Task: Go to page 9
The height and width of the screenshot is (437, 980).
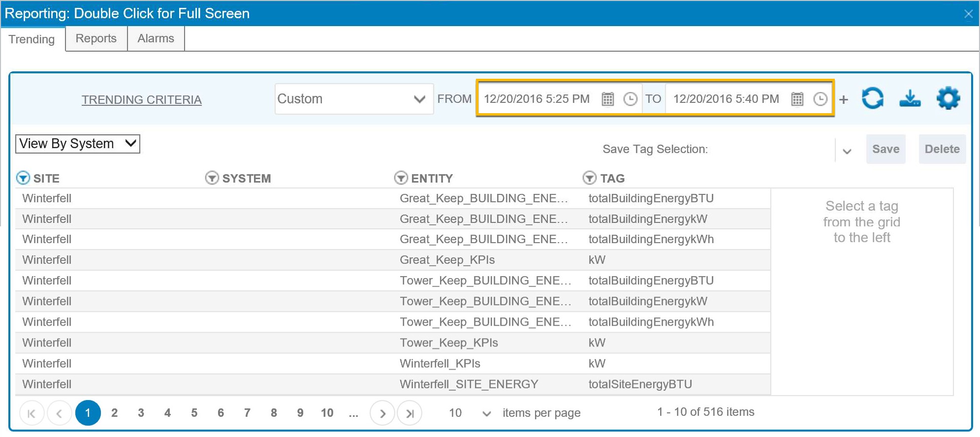Action: tap(300, 413)
